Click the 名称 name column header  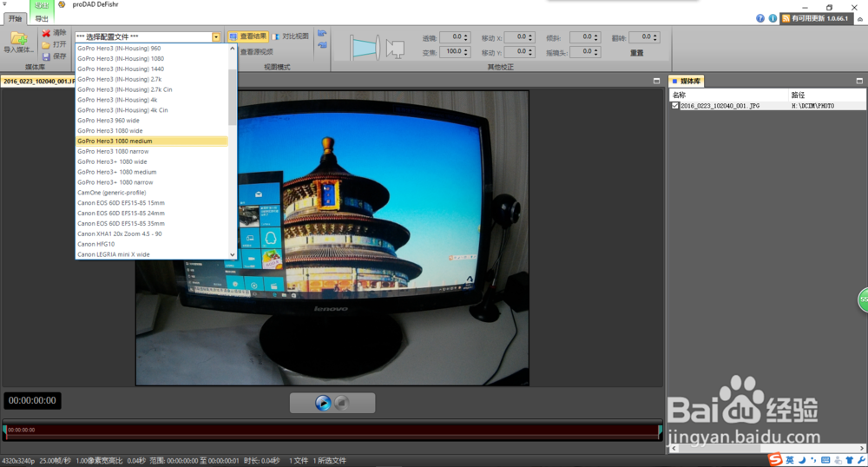tap(728, 95)
